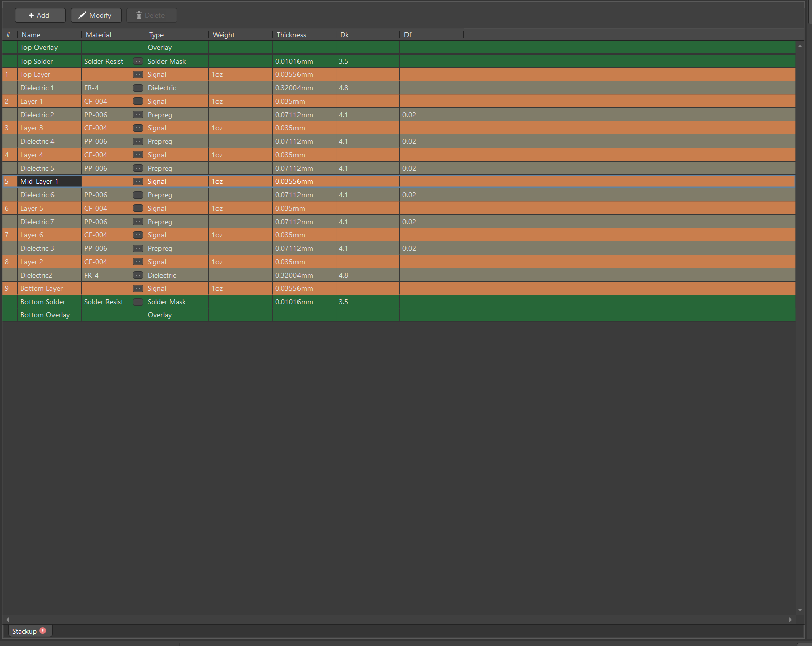The image size is (812, 646).
Task: Select the Top Overlay name cell
Action: click(49, 47)
